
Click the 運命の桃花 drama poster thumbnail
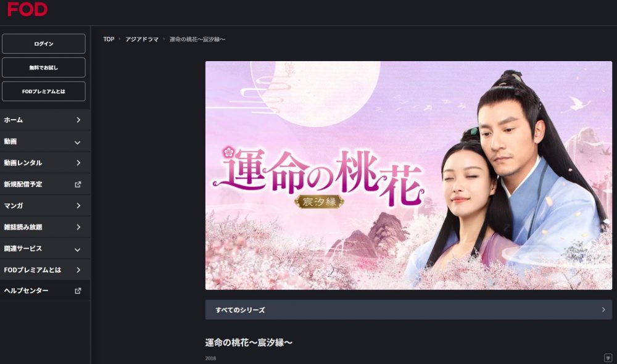point(408,175)
